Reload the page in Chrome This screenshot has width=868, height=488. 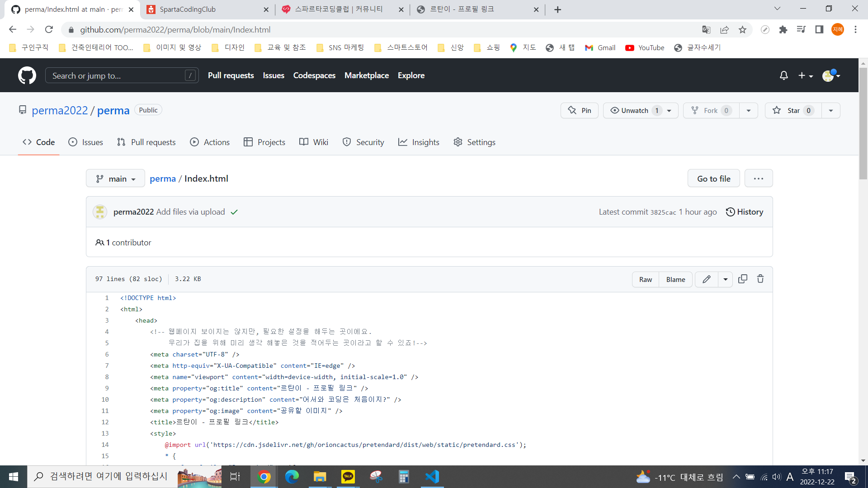coord(49,29)
